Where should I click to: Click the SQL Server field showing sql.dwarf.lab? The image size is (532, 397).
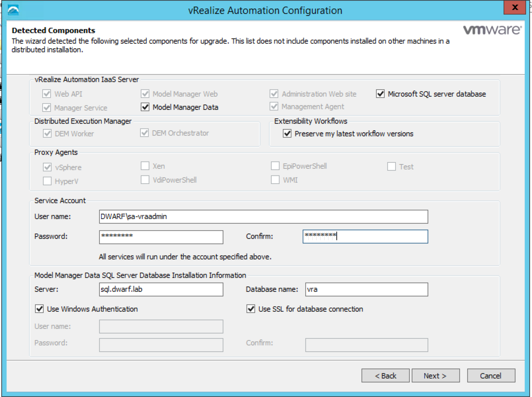tap(161, 289)
